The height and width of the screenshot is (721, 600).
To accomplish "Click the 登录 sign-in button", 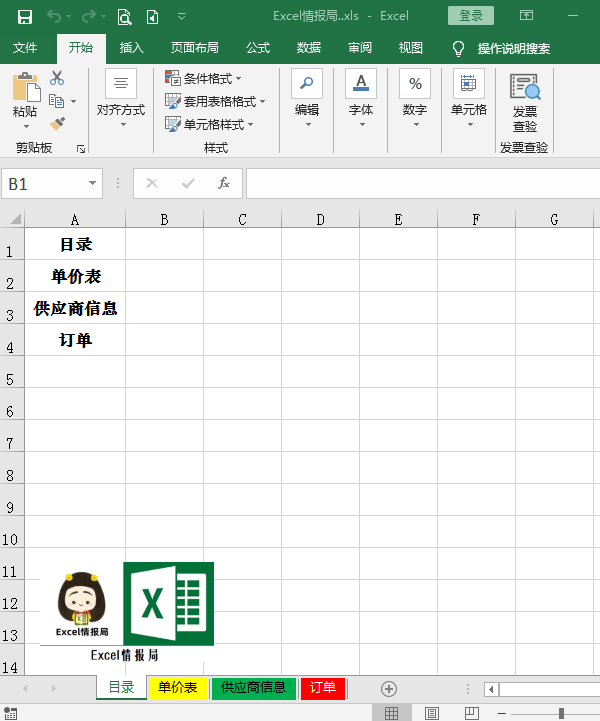I will tap(471, 16).
